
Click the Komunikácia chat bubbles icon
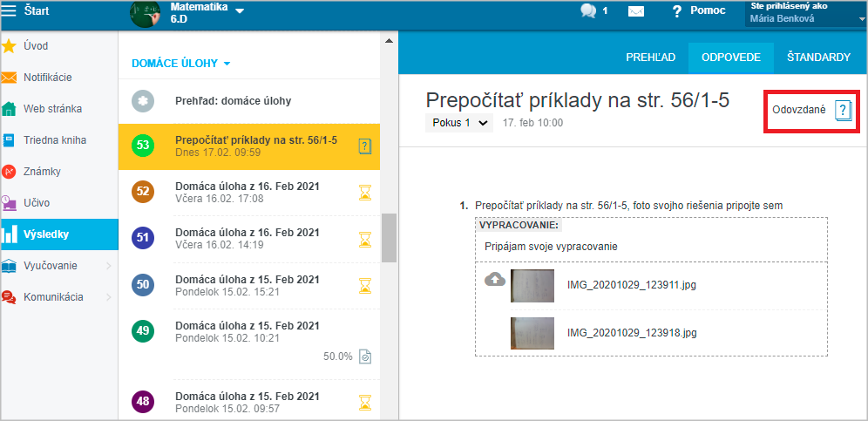click(9, 297)
